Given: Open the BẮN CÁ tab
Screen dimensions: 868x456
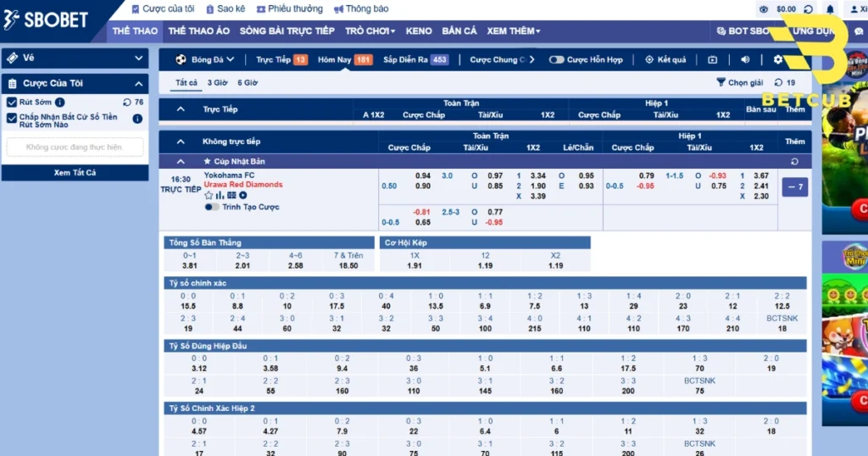Looking at the screenshot, I should click(459, 31).
